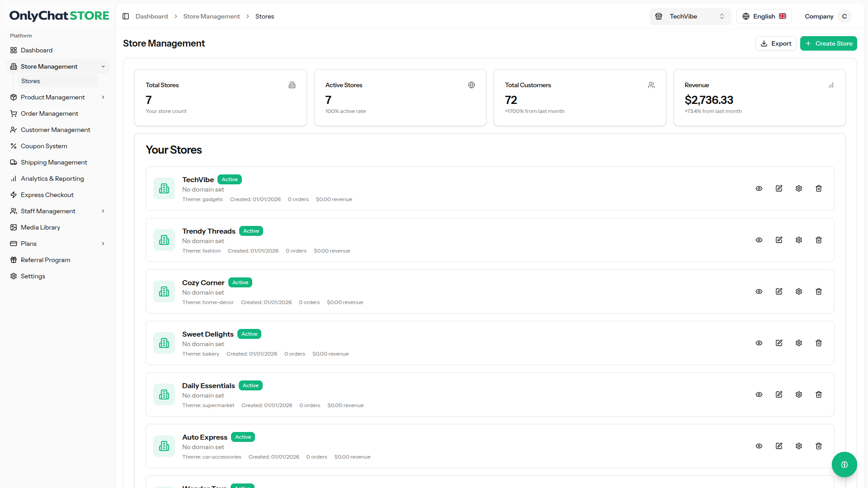868x488 pixels.
Task: Open Dashboard from the sidebar
Action: tap(58, 50)
